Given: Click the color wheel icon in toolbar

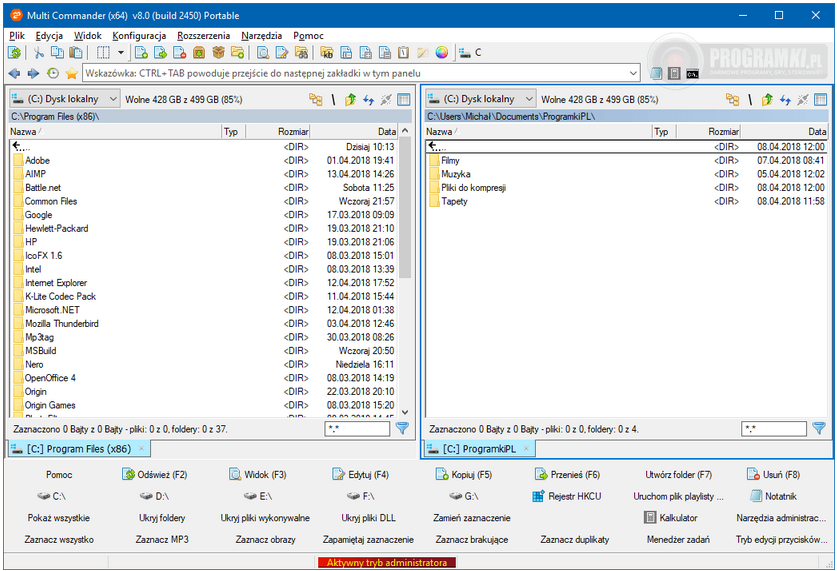Looking at the screenshot, I should pyautogui.click(x=441, y=52).
